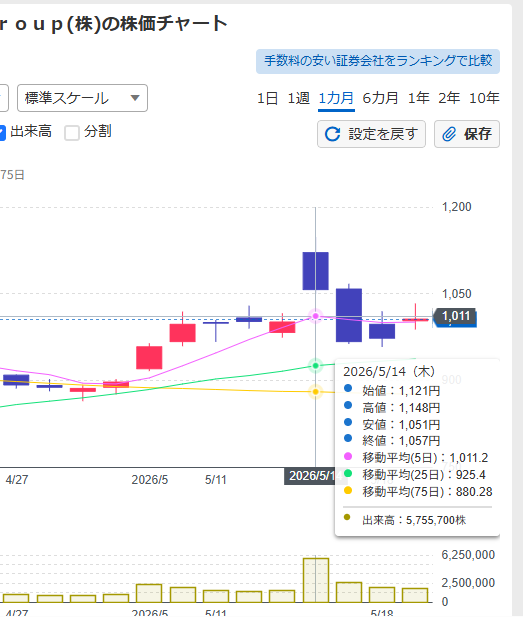The height and width of the screenshot is (617, 523).
Task: Uncheck the 出来高 checkbox
Action: 2,133
